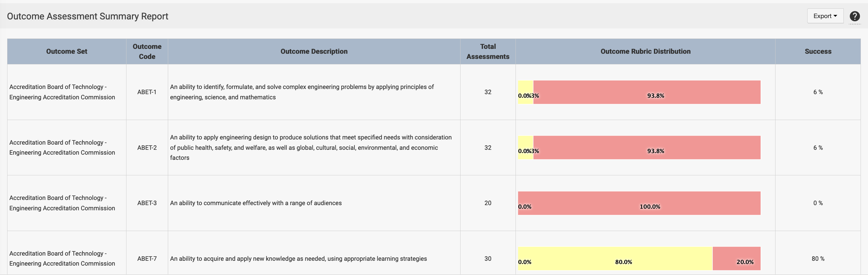
Task: Click the Success column header
Action: [818, 51]
